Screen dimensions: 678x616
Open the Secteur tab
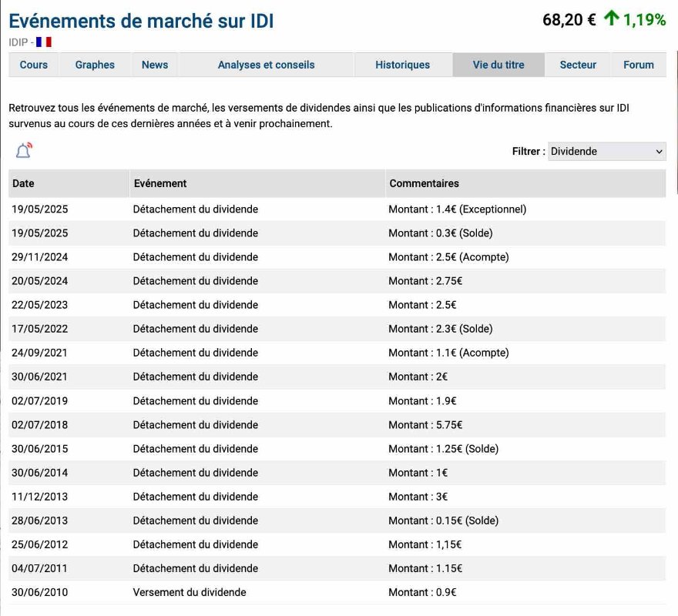click(x=578, y=65)
